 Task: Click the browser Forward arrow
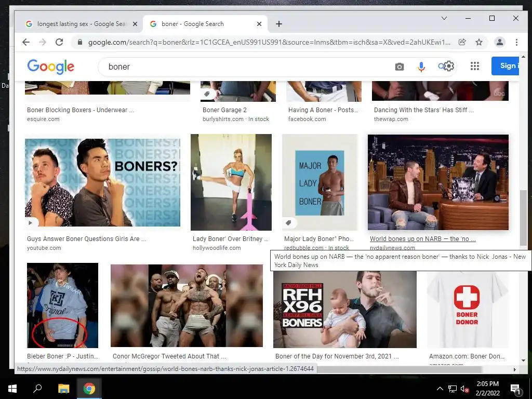pyautogui.click(x=43, y=42)
